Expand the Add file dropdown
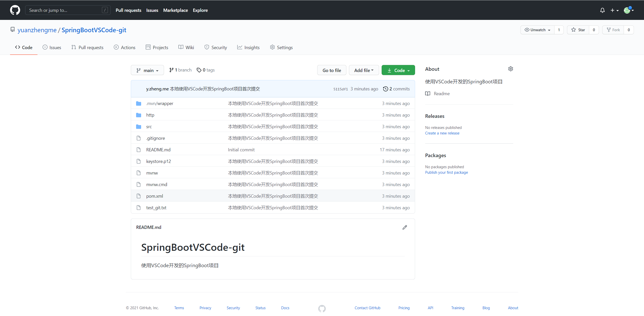This screenshot has height=316, width=644. coord(364,70)
